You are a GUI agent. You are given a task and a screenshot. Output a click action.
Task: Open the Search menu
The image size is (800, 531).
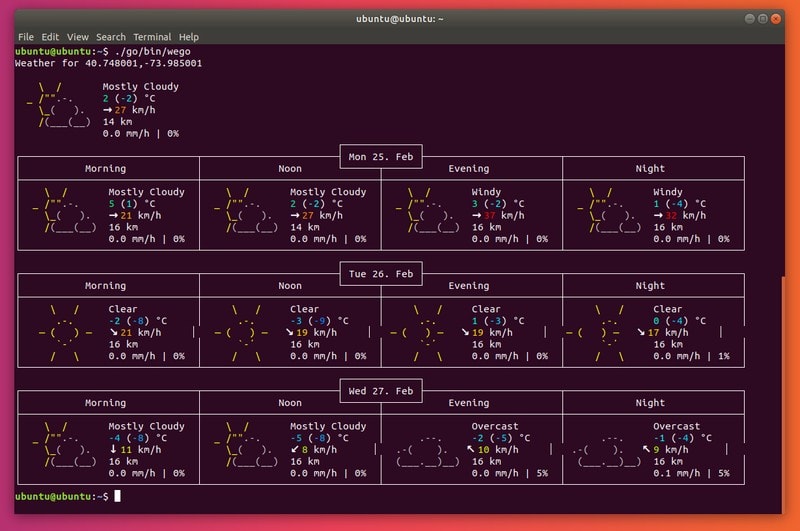point(111,37)
